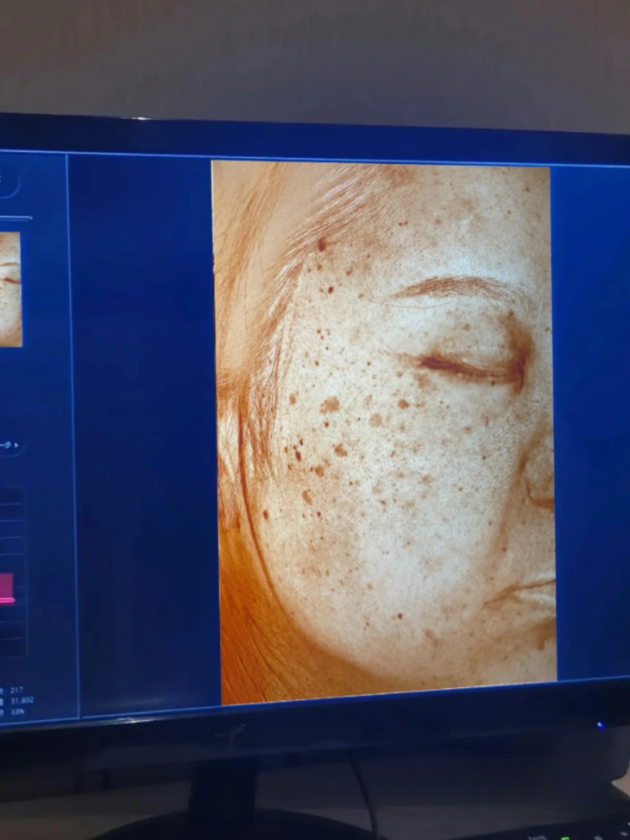Image resolution: width=630 pixels, height=840 pixels.
Task: Click the dark spot on the temple
Action: click(322, 244)
